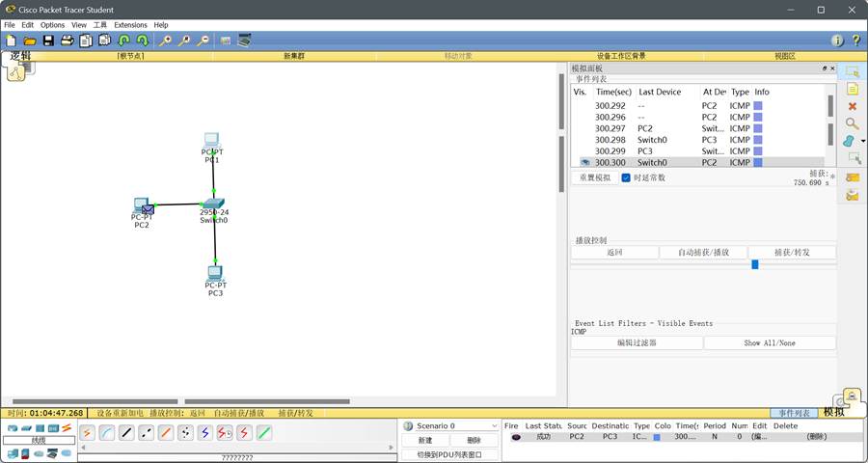
Task: Click 切换到PDU列表窗口 button
Action: 449,454
